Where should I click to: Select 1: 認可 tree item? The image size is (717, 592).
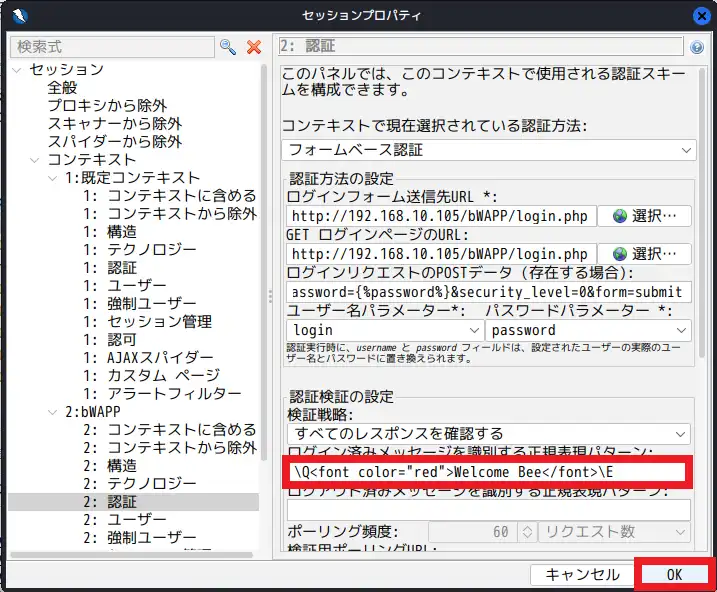tap(110, 340)
